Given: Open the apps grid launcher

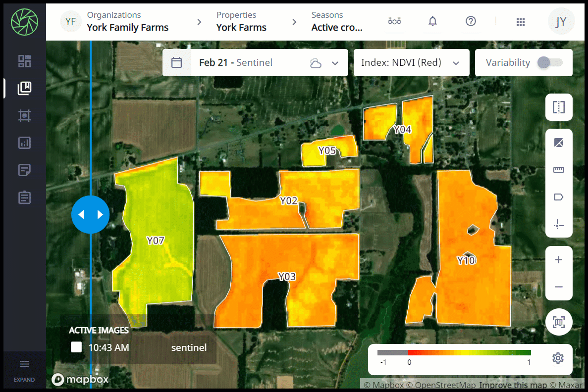Looking at the screenshot, I should (x=520, y=22).
